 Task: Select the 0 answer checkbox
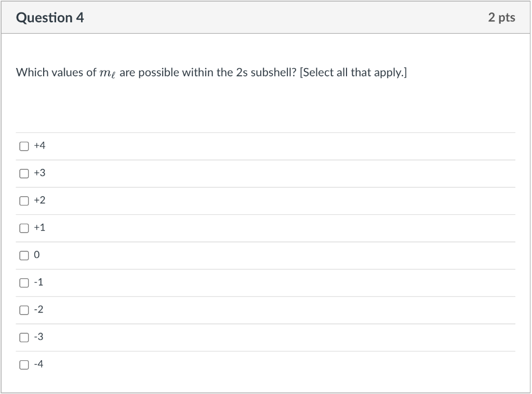tap(24, 255)
